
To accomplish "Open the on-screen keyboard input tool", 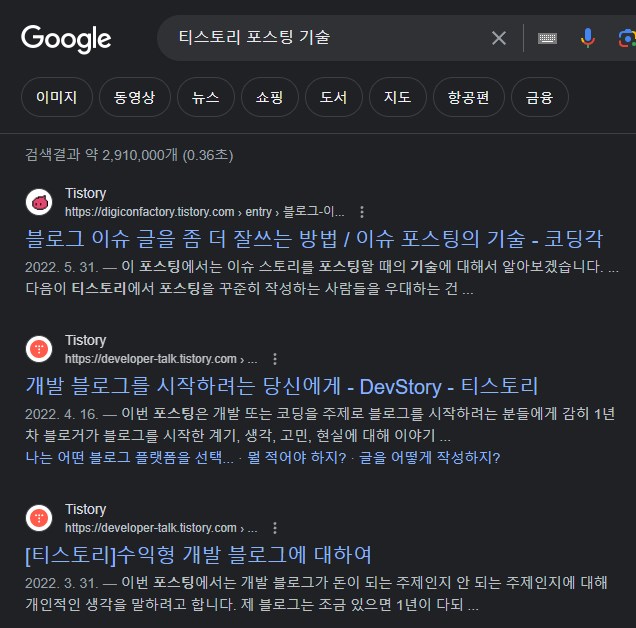I will click(x=547, y=39).
